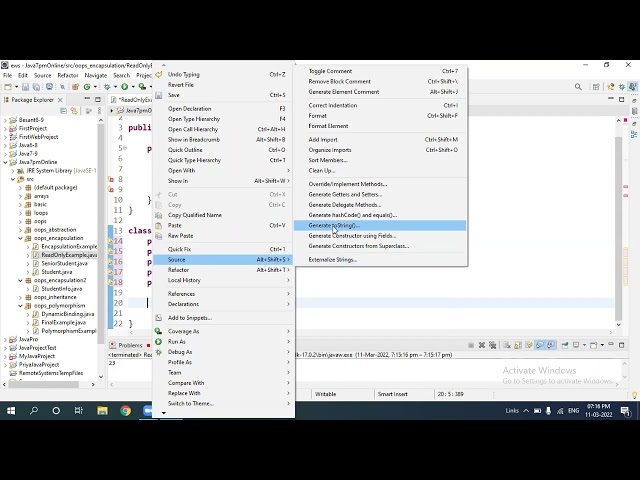Select Generate Getters and Setters option
Screen dimensions: 640x480
(x=345, y=194)
